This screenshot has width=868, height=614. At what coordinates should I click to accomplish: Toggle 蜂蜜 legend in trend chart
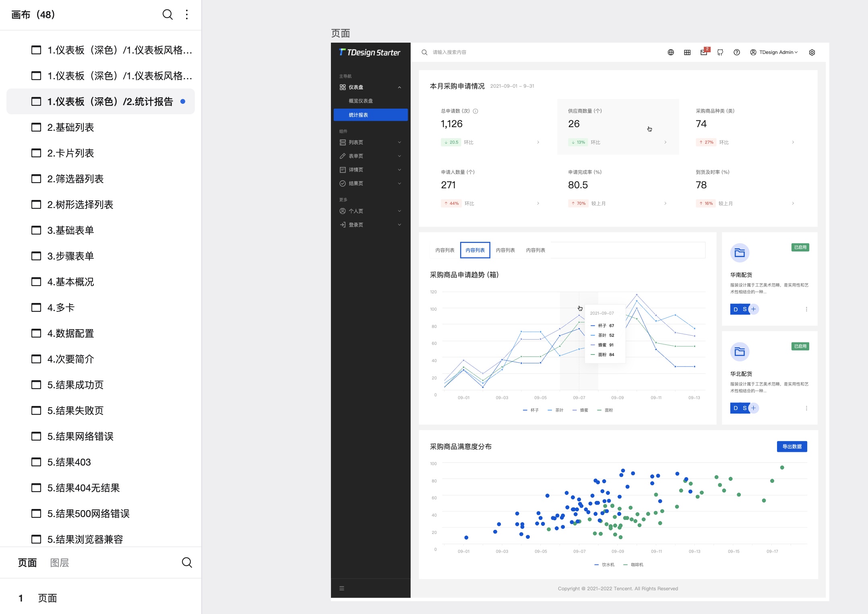tap(580, 410)
